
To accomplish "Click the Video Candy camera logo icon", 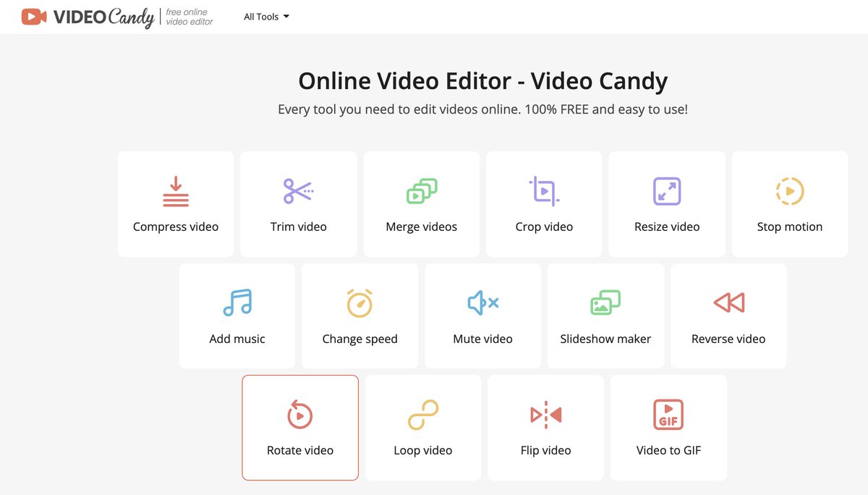I will coord(34,17).
